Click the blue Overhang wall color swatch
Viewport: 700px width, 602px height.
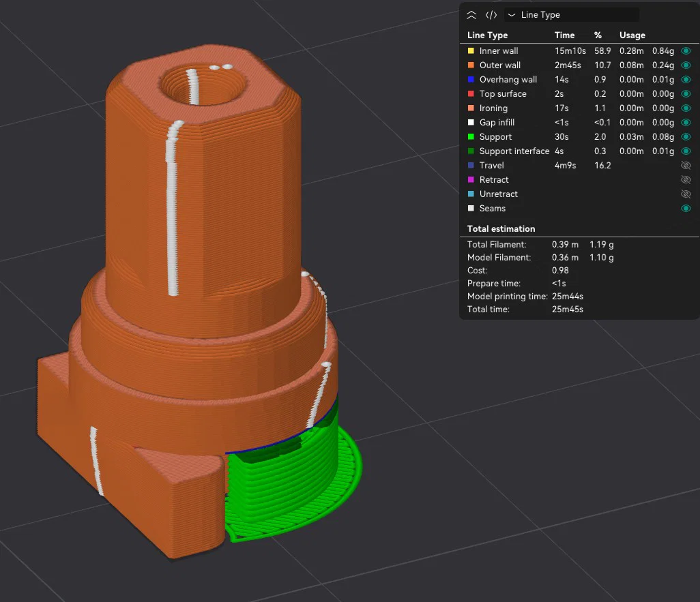[x=471, y=80]
